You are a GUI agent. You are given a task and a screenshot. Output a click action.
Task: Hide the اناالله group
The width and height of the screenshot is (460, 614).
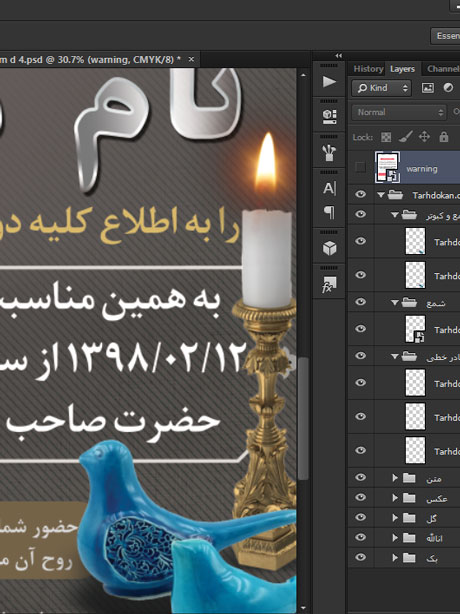click(x=361, y=537)
